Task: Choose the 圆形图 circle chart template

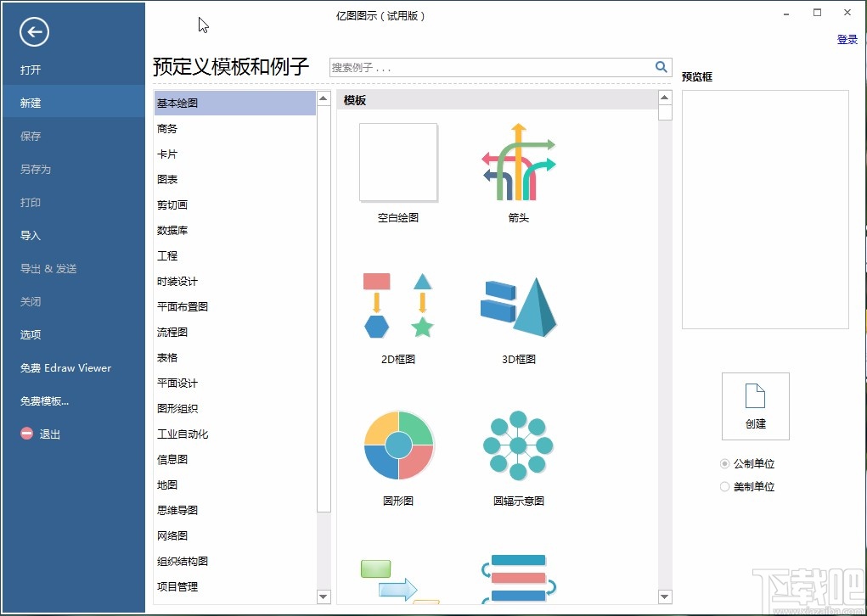Action: click(x=397, y=445)
